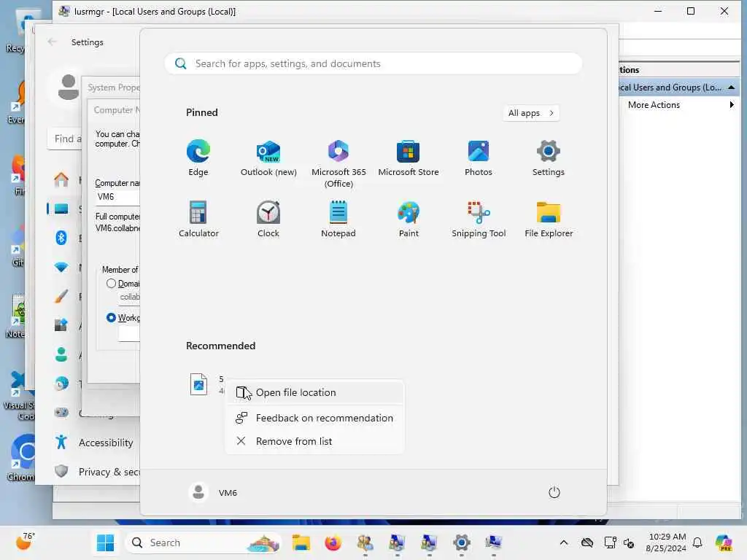The width and height of the screenshot is (747, 560).
Task: Choose Open file location in context menu
Action: (x=315, y=393)
